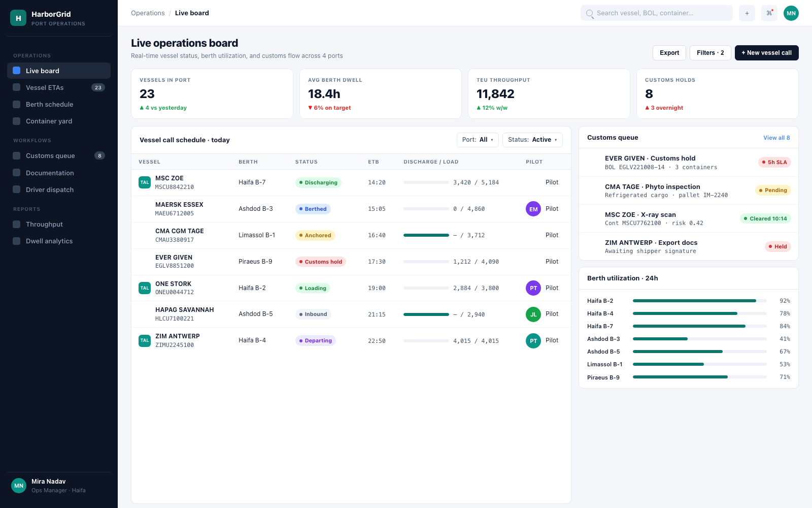812x508 pixels.
Task: Click the Departing status badge
Action: coord(316,341)
